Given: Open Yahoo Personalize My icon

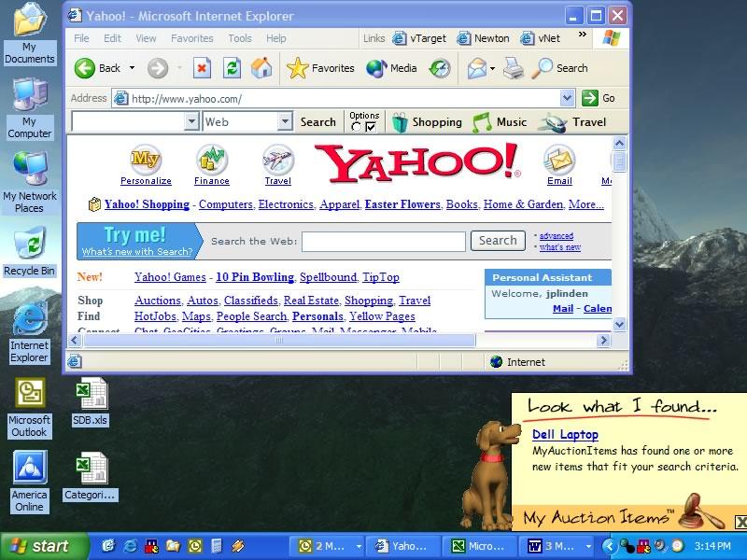Looking at the screenshot, I should (x=146, y=160).
